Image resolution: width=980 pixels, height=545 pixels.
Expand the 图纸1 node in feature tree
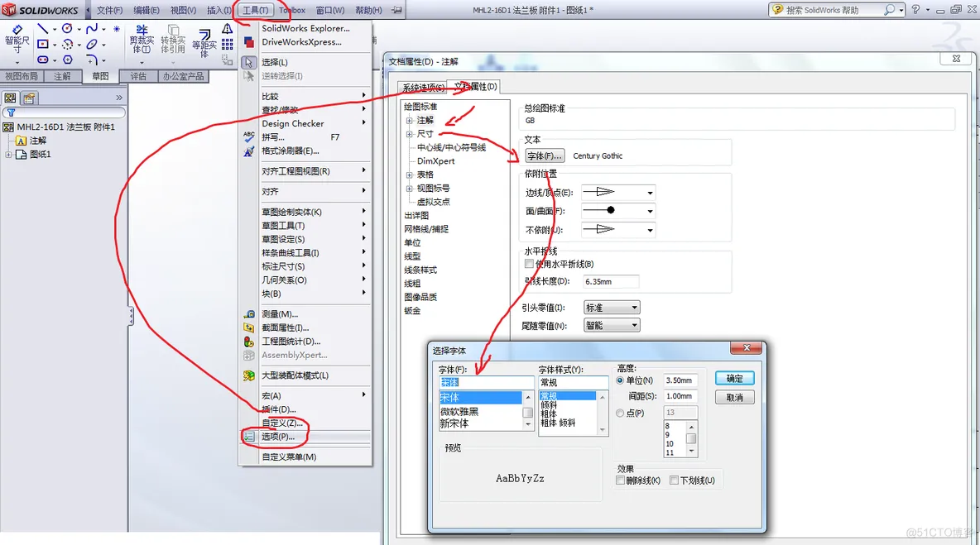9,154
